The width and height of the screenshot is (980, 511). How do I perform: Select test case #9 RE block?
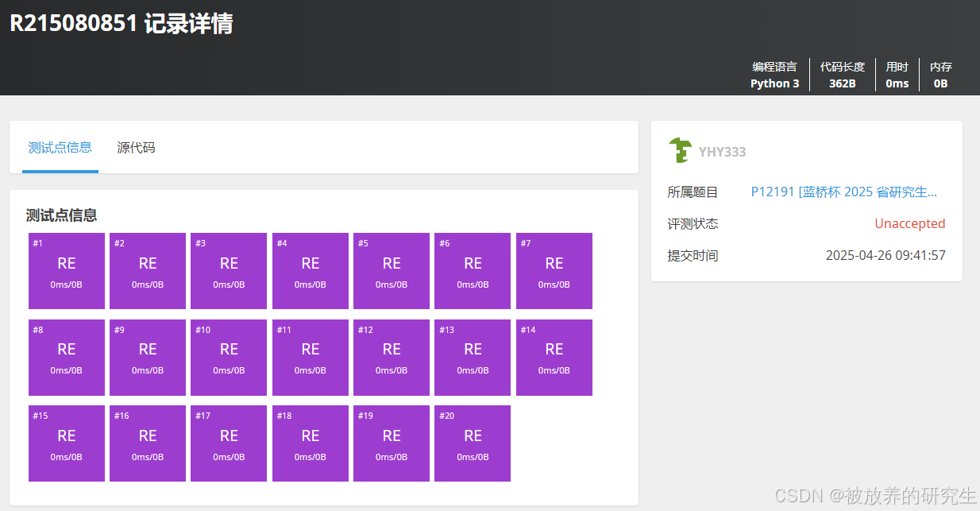pos(148,358)
